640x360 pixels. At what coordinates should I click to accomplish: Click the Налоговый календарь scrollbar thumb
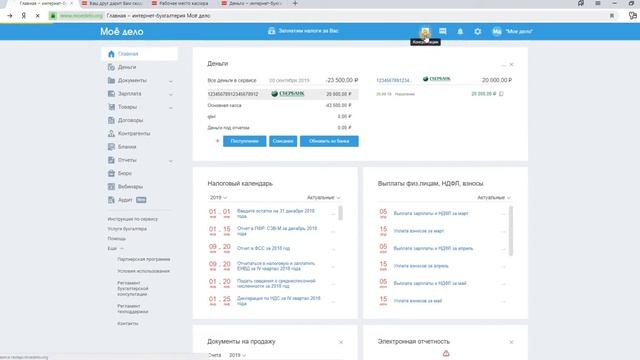point(340,213)
